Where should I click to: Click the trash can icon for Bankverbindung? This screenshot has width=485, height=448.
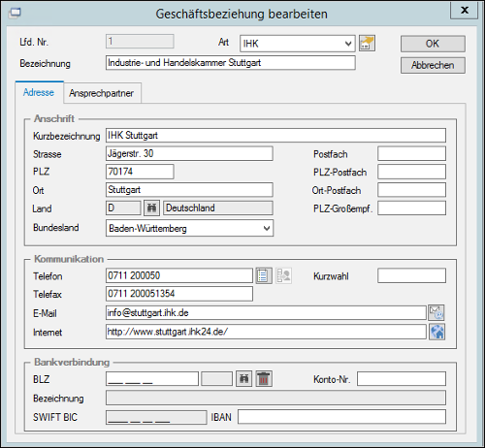click(264, 378)
